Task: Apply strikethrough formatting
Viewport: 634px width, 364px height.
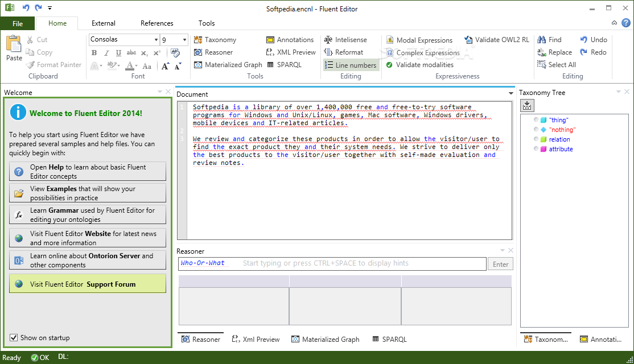Action: tap(131, 52)
